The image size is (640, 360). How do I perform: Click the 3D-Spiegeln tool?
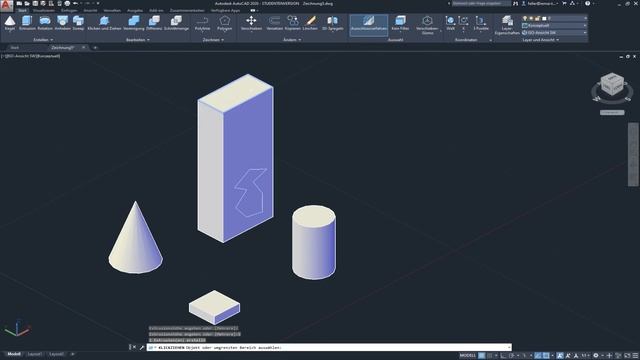tap(333, 23)
